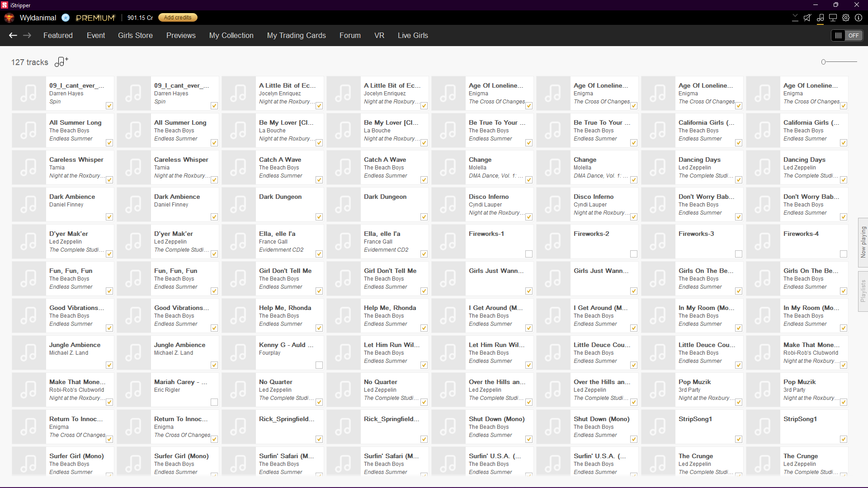Open the Forum tab

click(x=350, y=35)
